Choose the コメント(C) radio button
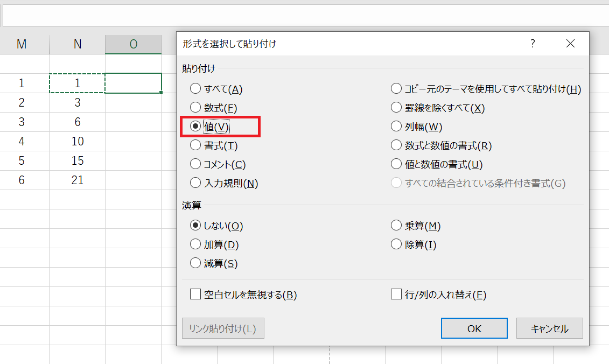The image size is (609, 364). 195,164
